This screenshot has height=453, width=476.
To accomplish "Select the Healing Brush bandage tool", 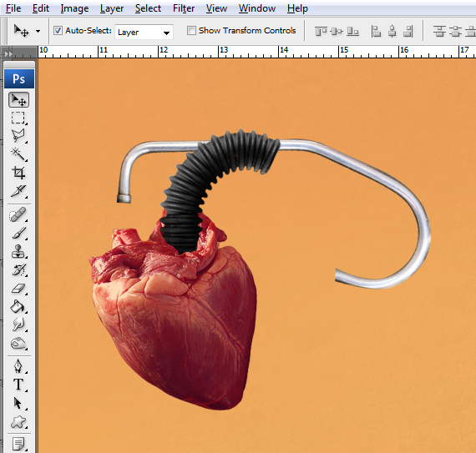I will click(18, 214).
